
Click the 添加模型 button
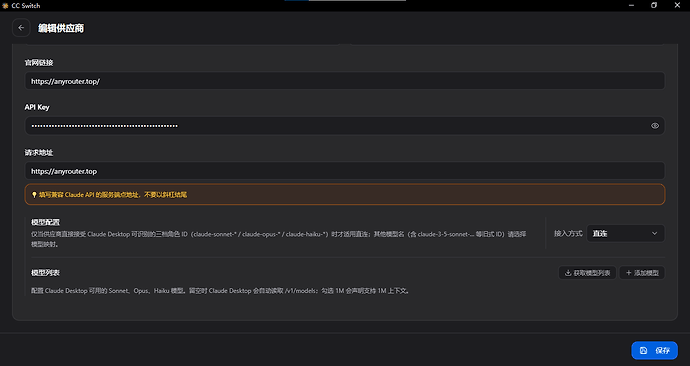click(x=642, y=273)
